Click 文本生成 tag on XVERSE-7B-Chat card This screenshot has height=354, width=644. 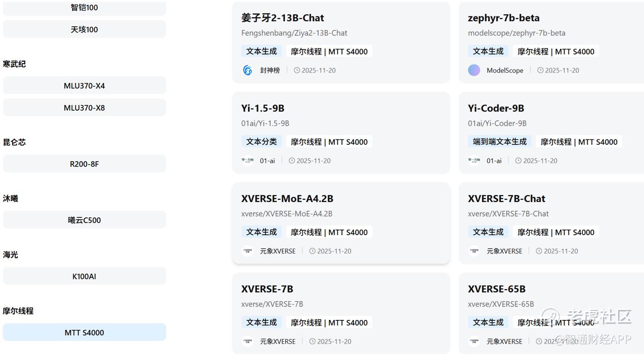(x=488, y=232)
